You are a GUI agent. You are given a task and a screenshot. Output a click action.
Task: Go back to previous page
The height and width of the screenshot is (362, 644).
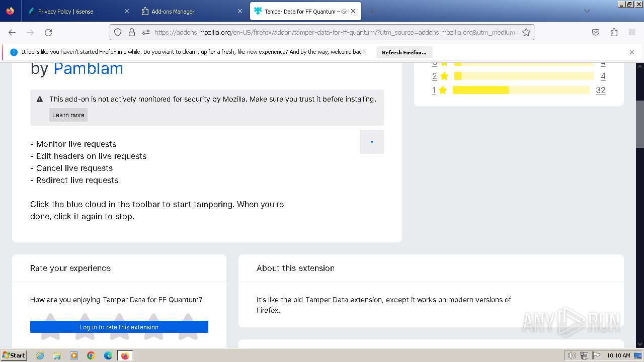pyautogui.click(x=12, y=32)
